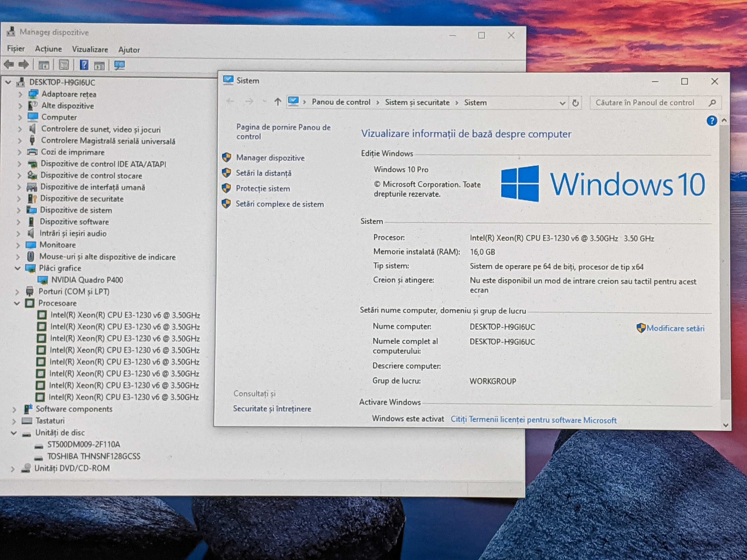Click the Scan for hardware changes monitor icon
Screen dimensions: 747x560
point(119,65)
